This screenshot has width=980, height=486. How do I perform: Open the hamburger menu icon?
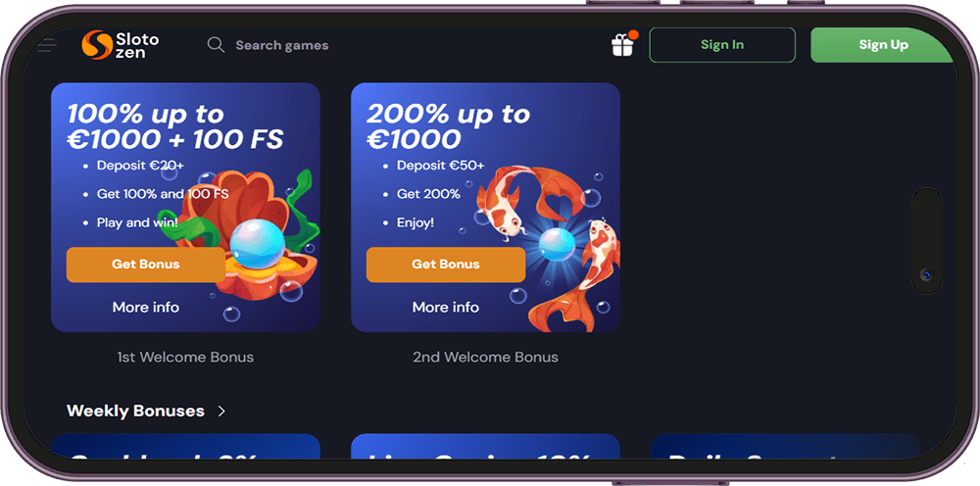click(47, 44)
